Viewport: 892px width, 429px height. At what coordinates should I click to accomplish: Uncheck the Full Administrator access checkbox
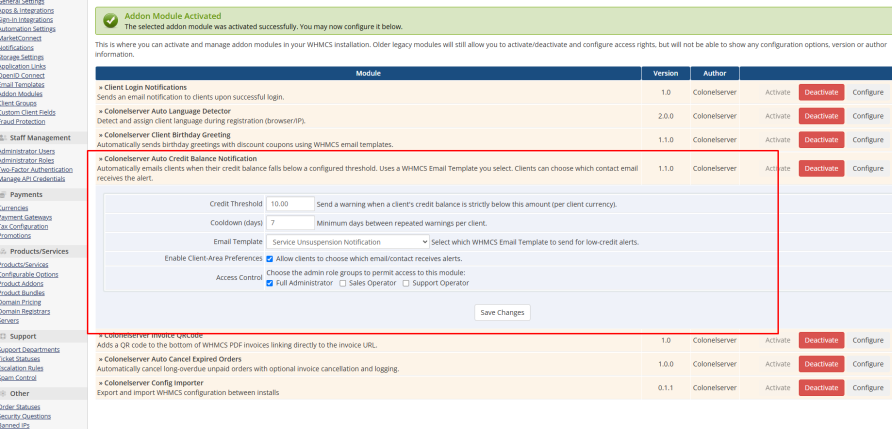tap(270, 283)
